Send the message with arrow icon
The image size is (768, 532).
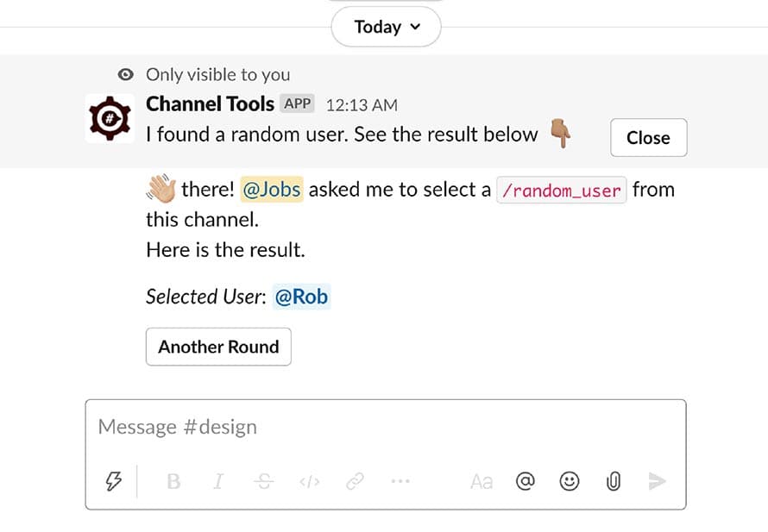click(658, 482)
